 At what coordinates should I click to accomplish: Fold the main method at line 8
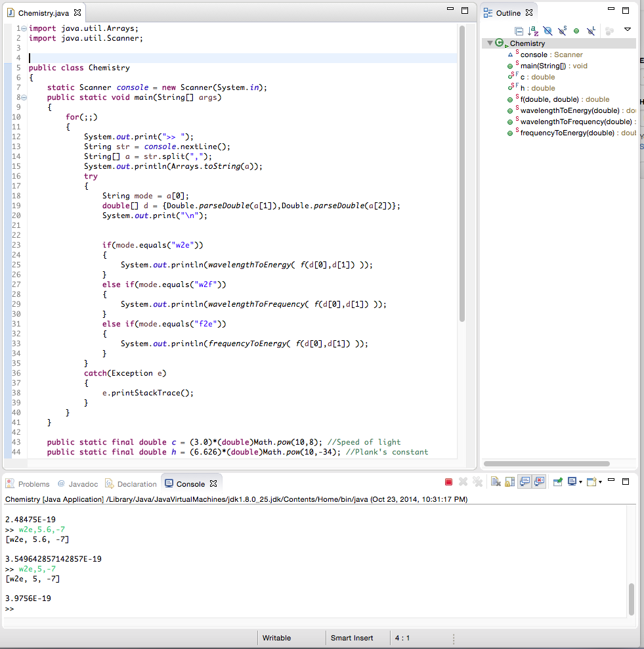[x=24, y=97]
